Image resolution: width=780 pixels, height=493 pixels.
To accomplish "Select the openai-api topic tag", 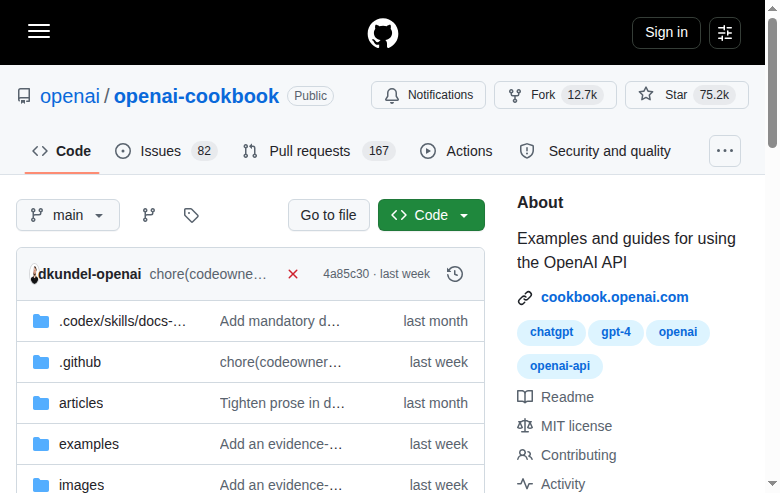I will 560,366.
